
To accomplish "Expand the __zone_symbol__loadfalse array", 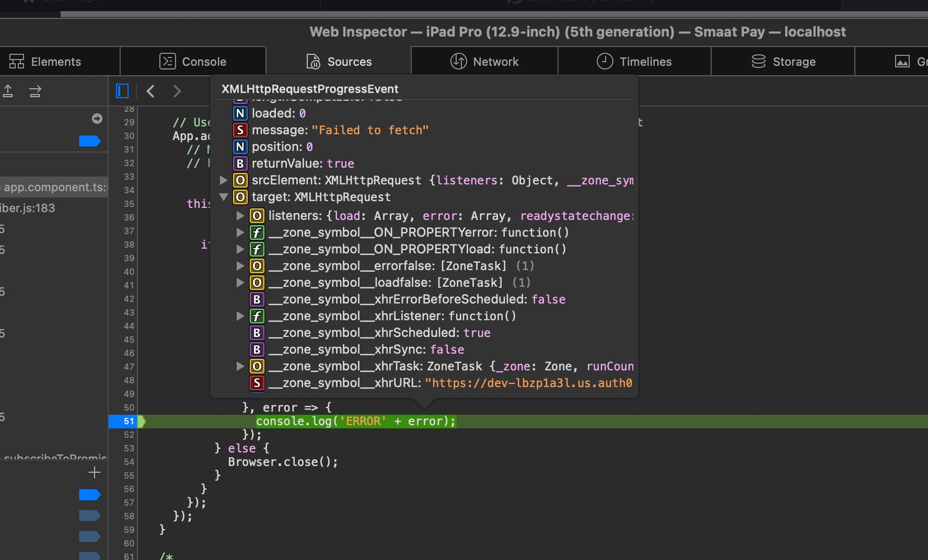I will 240,283.
